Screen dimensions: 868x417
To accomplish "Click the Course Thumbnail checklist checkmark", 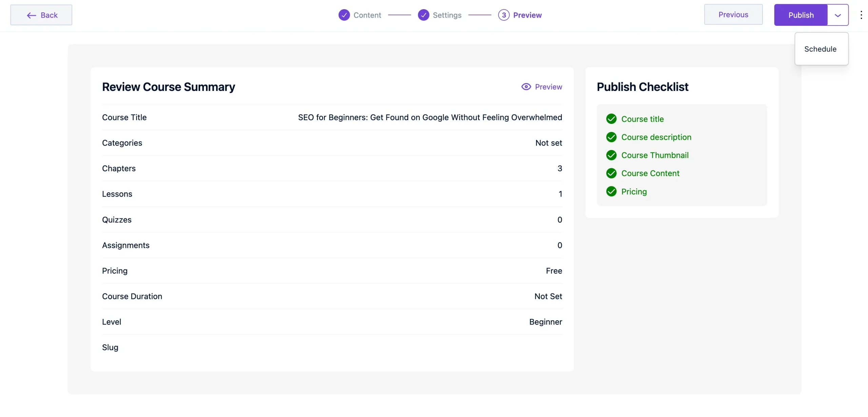I will 611,155.
